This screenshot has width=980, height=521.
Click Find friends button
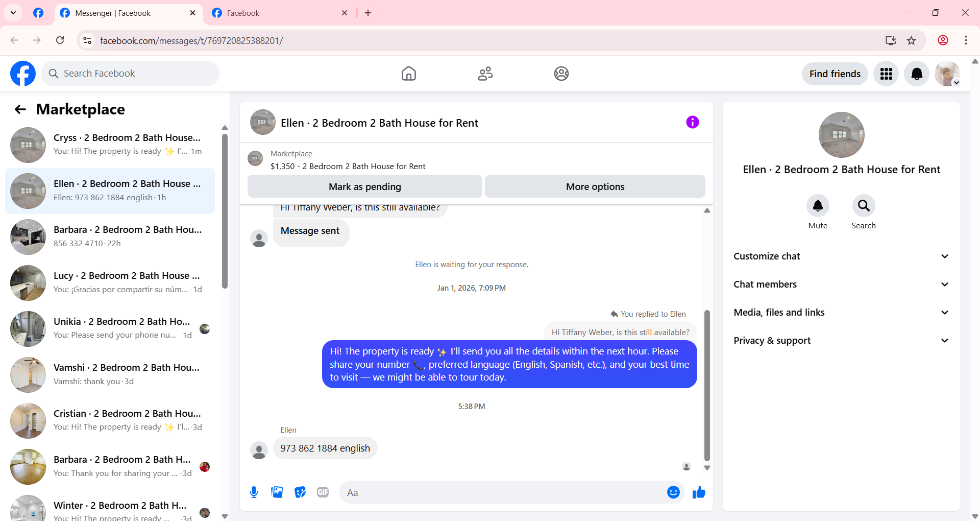[835, 74]
